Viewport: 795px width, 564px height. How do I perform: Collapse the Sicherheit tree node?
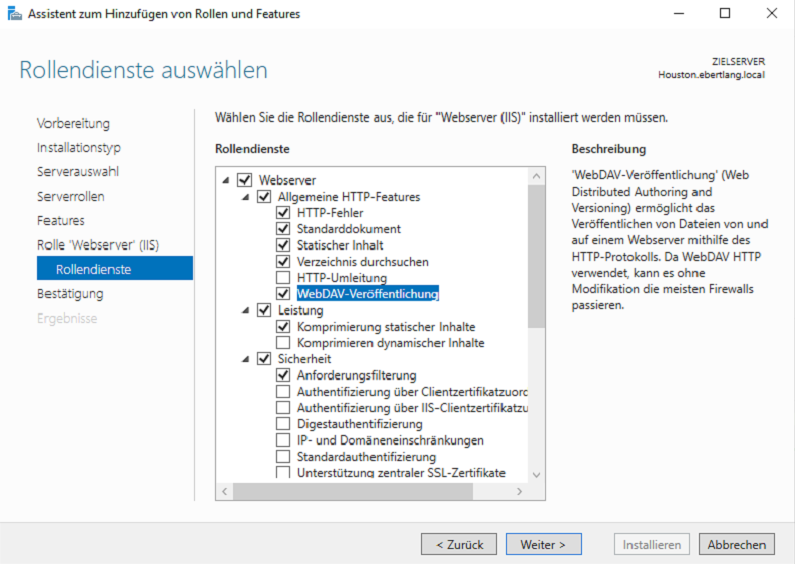(246, 359)
